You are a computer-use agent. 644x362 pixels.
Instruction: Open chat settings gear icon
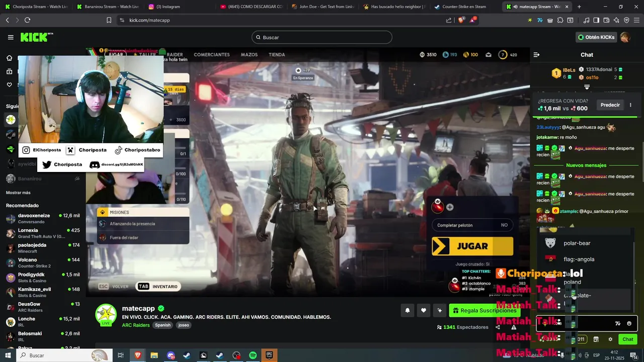point(610,339)
